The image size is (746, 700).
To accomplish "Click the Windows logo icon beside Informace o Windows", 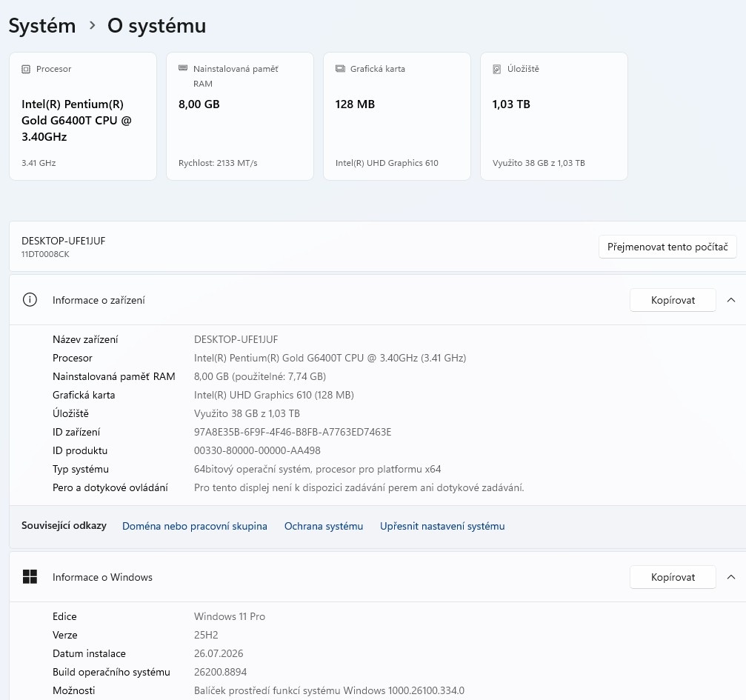I will pyautogui.click(x=30, y=577).
